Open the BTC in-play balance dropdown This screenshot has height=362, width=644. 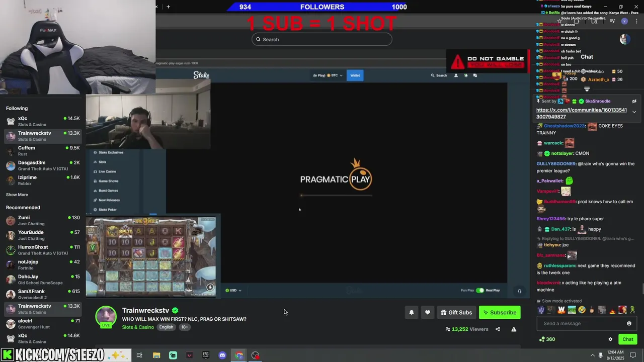coord(328,75)
